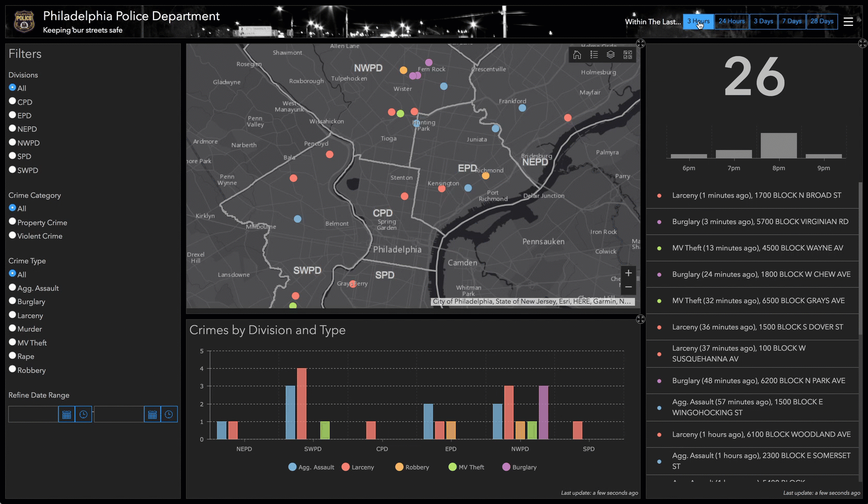Switch to 24 Hours time range
The width and height of the screenshot is (868, 504).
(732, 21)
